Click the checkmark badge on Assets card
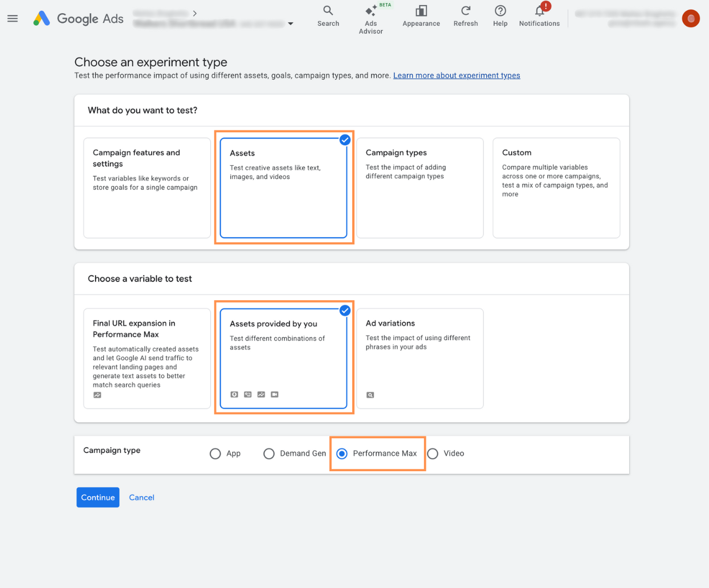 [x=345, y=140]
